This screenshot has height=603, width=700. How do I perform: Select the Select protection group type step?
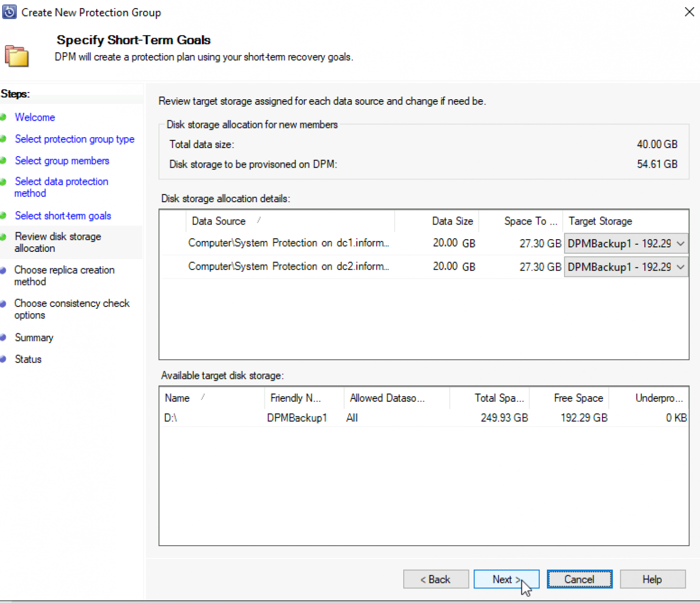[x=74, y=139]
